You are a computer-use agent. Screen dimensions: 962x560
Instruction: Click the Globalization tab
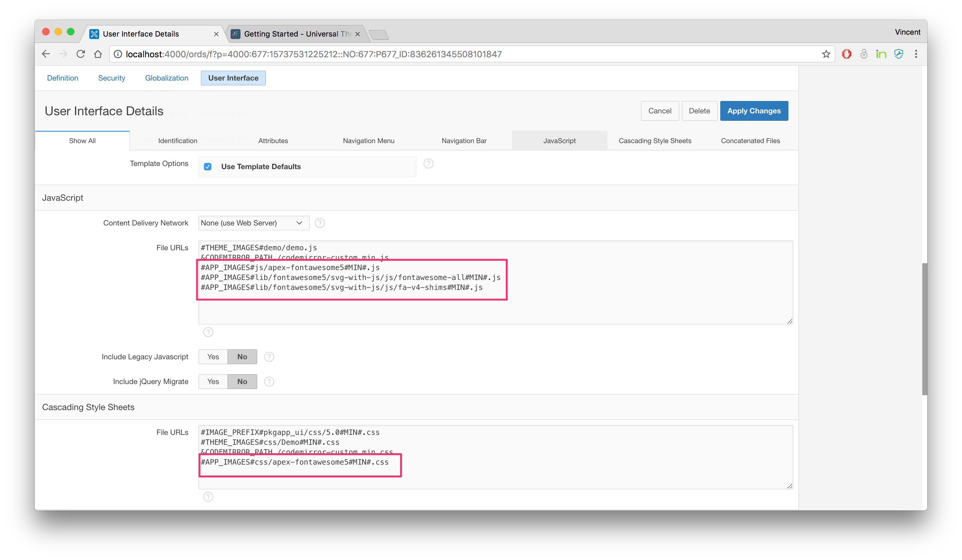coord(166,78)
